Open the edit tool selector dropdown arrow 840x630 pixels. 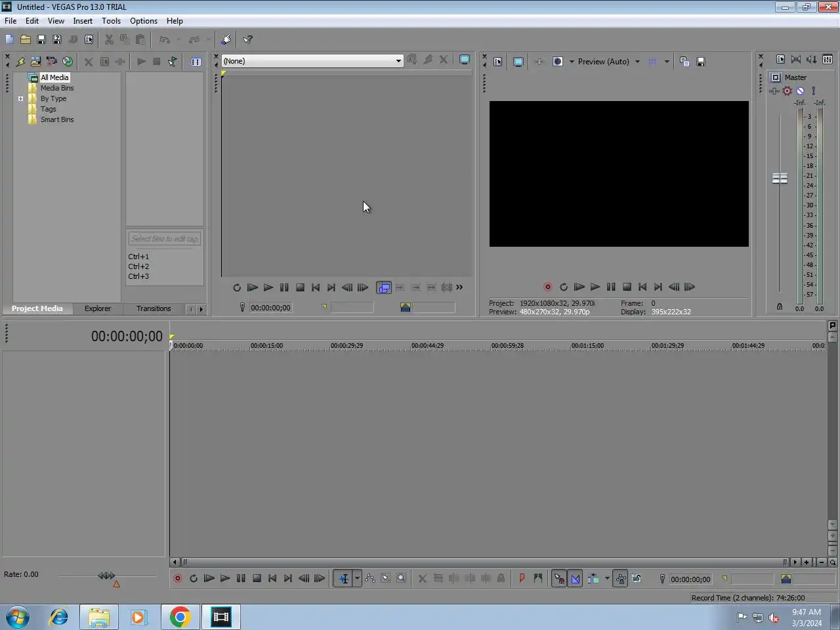358,579
